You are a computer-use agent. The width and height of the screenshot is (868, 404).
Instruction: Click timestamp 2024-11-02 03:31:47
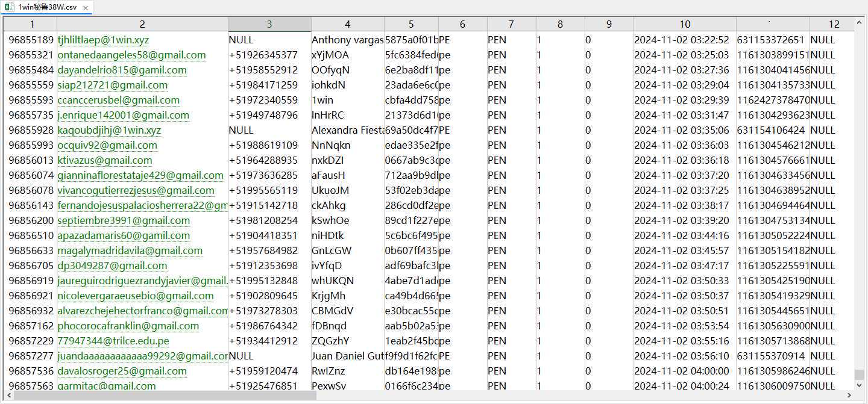[x=681, y=115]
